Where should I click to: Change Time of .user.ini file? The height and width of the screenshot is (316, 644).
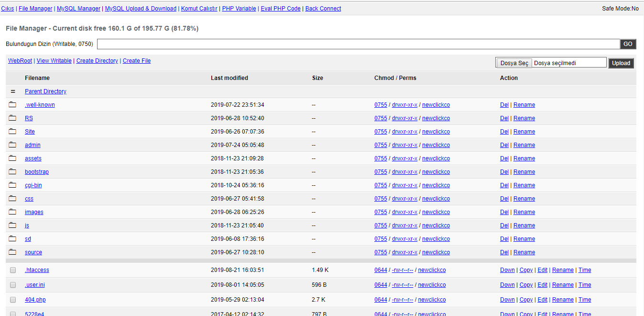(585, 285)
